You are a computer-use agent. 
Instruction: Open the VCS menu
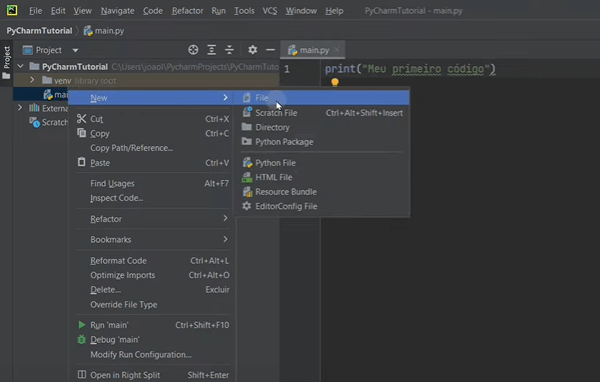pyautogui.click(x=270, y=11)
